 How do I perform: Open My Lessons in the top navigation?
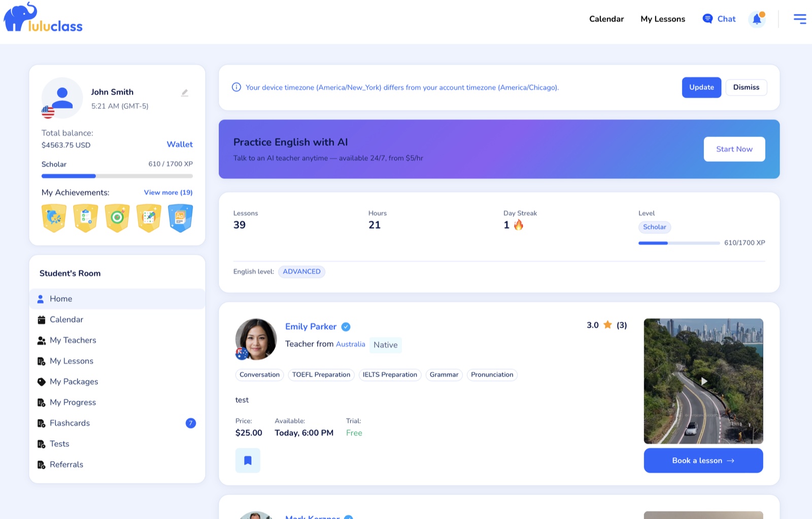(663, 19)
